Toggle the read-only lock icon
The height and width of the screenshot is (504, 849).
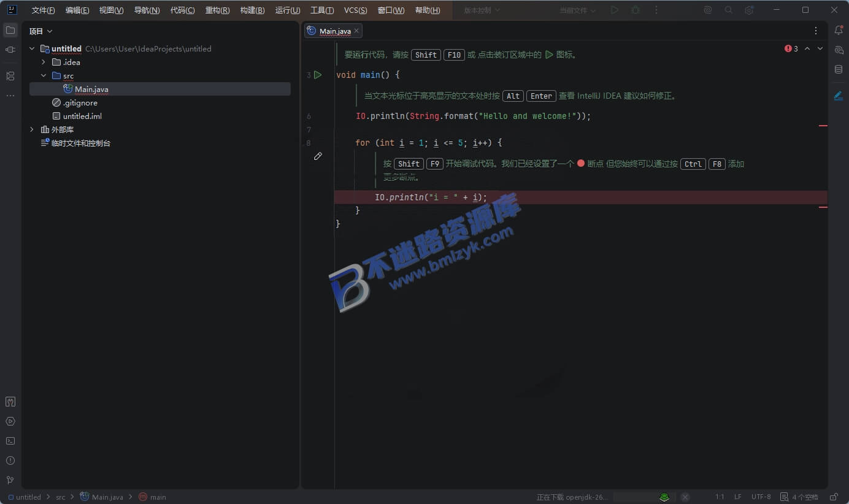tap(834, 497)
